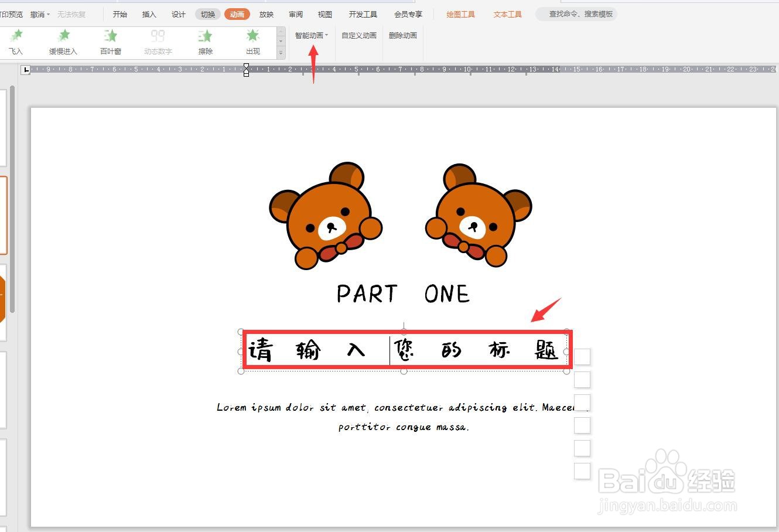Select the 动画 tab

pos(237,14)
